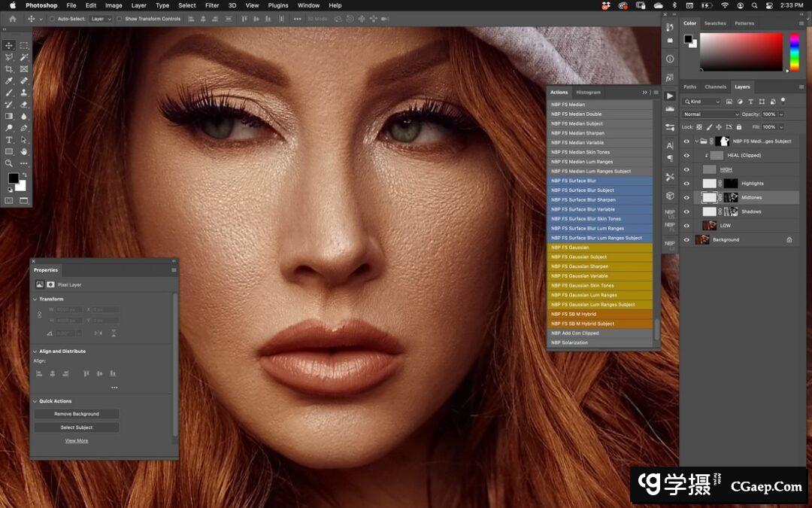This screenshot has width=812, height=508.
Task: Pick the Clone Stamp tool
Action: coord(24,93)
